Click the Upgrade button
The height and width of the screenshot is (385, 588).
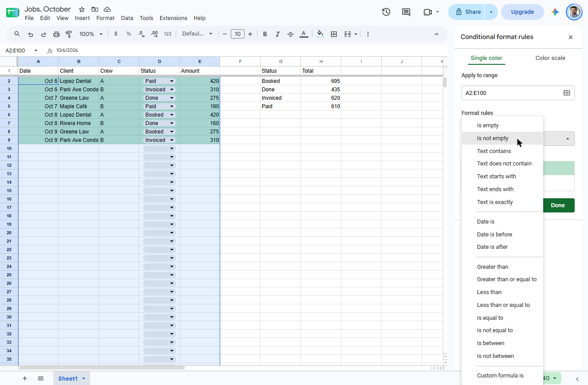(x=522, y=12)
